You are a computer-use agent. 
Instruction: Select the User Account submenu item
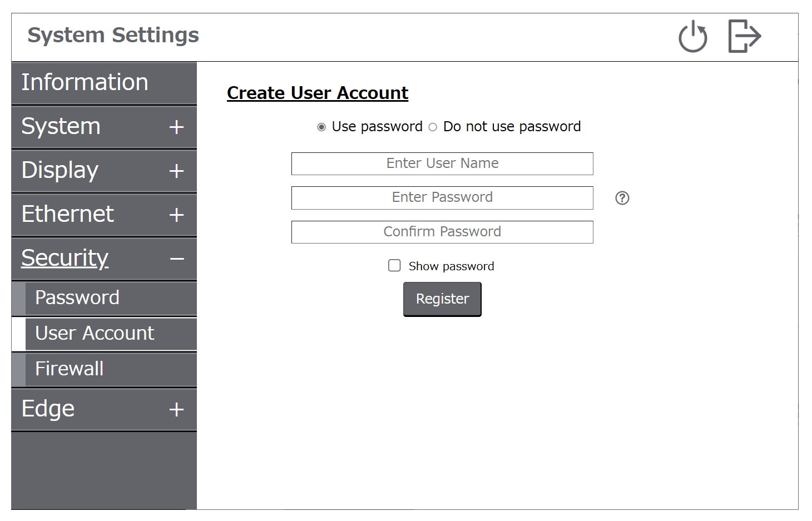104,334
